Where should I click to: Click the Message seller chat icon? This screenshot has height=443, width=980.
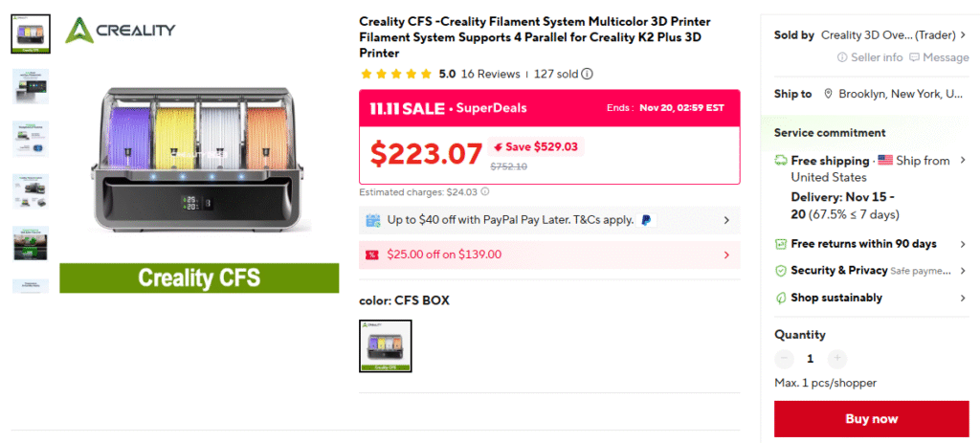(x=914, y=57)
